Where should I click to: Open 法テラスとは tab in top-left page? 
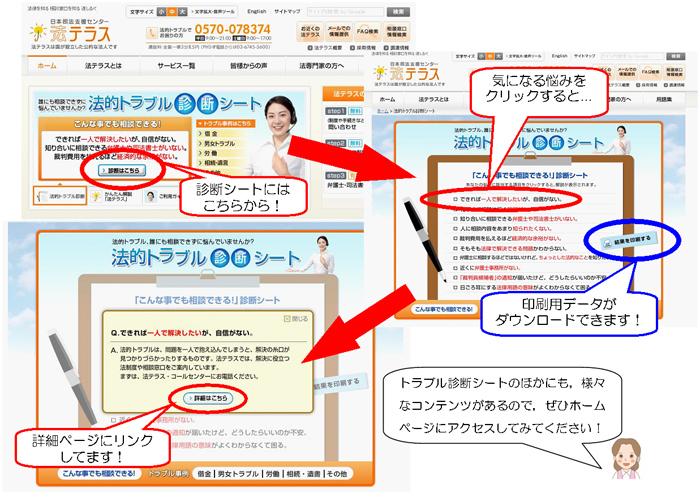(x=103, y=66)
